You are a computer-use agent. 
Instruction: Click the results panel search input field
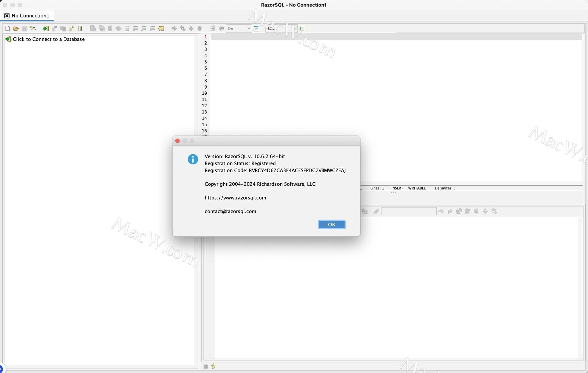tap(409, 211)
